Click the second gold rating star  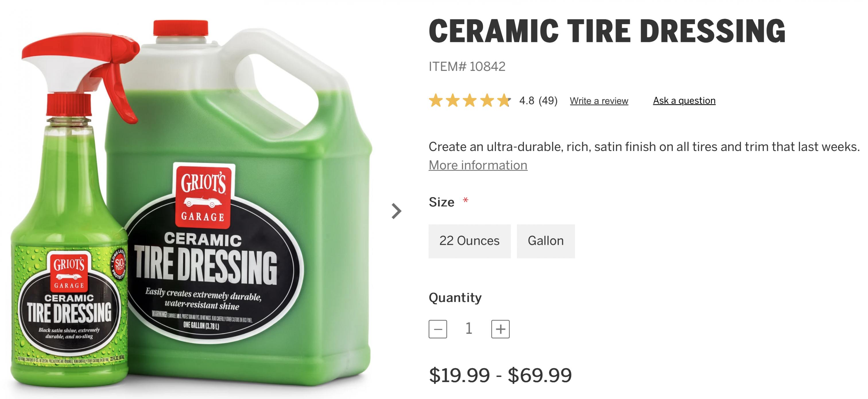pos(453,100)
